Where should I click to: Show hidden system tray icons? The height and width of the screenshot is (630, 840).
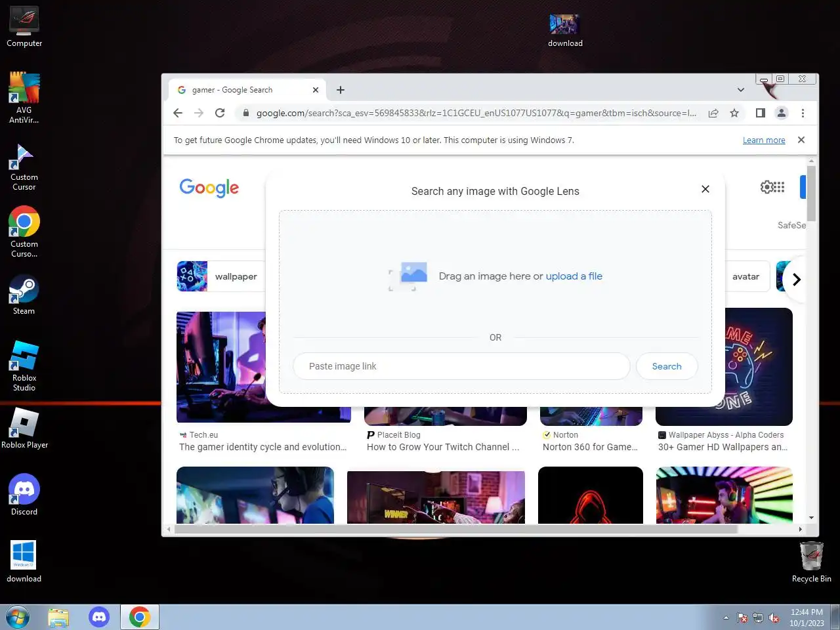coord(726,618)
